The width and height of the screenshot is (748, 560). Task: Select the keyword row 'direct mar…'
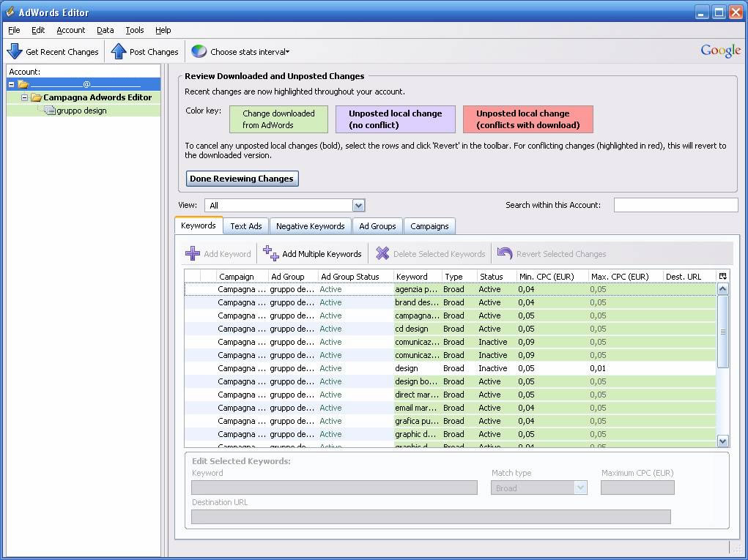[451, 395]
